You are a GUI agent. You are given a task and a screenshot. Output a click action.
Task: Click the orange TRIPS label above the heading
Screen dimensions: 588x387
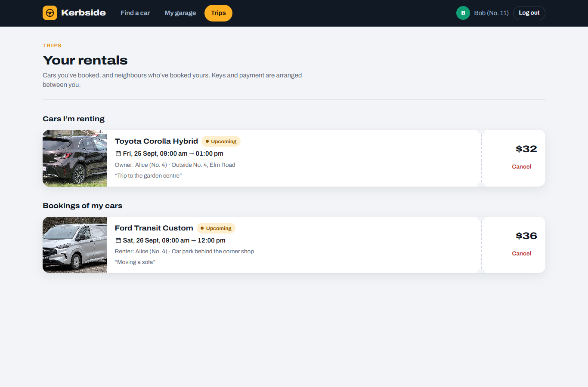coord(52,46)
